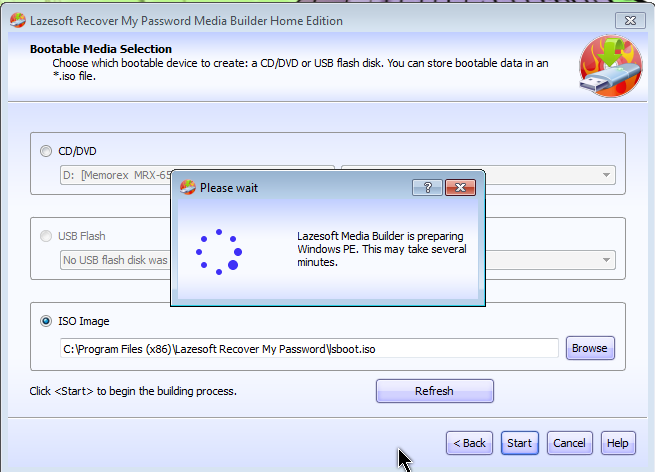Click the 'Click <Start> to begin' instruction text

pos(133,391)
